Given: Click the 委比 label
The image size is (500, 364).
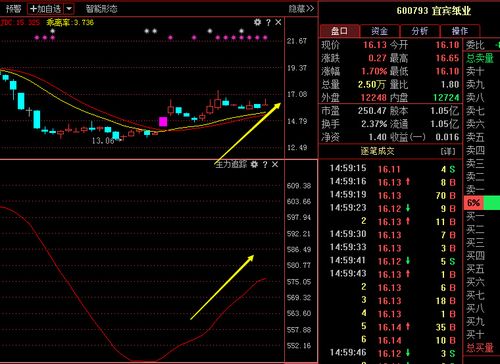Looking at the screenshot, I should coord(475,45).
